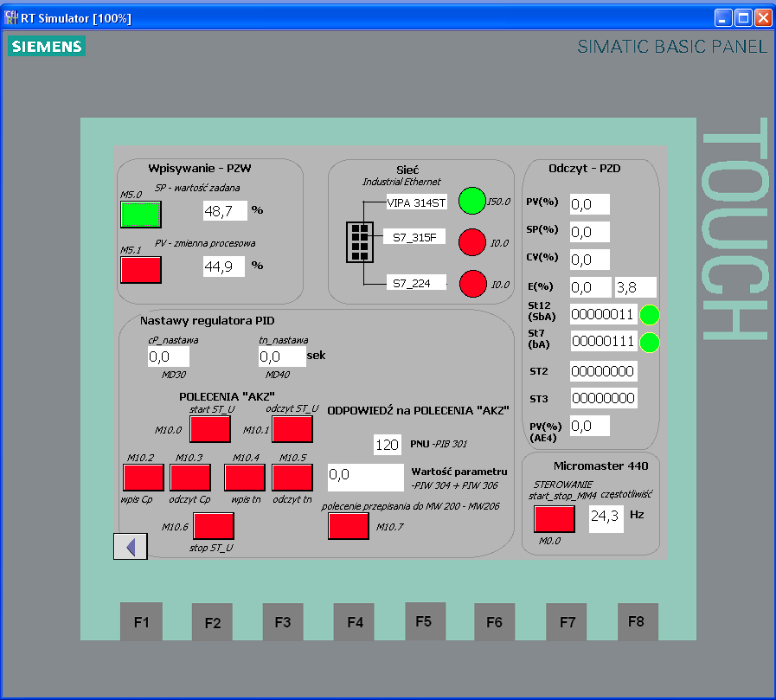776x700 pixels.
Task: Click the SP setpoint value field 48,7
Action: [x=225, y=211]
